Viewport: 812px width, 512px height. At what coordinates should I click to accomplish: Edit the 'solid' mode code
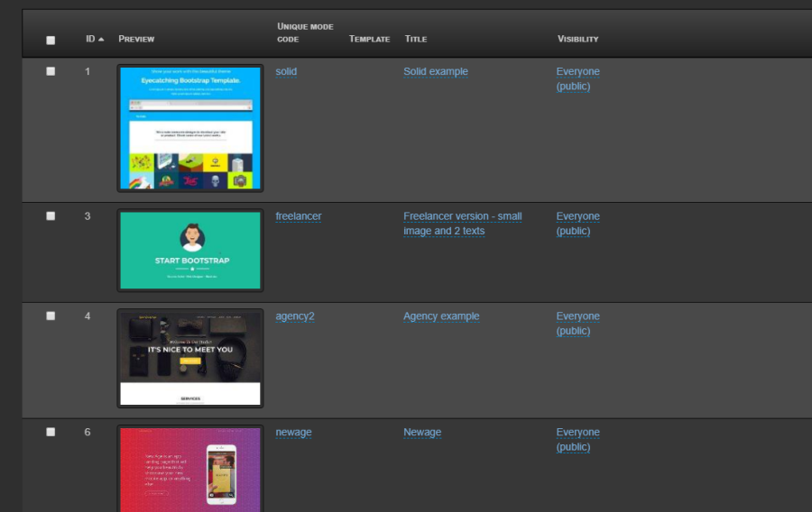point(286,71)
